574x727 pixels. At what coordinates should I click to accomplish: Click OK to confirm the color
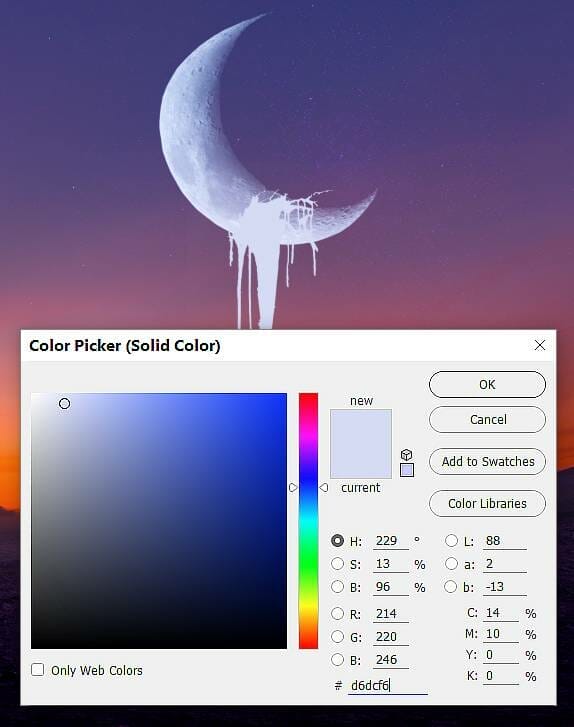coord(487,384)
